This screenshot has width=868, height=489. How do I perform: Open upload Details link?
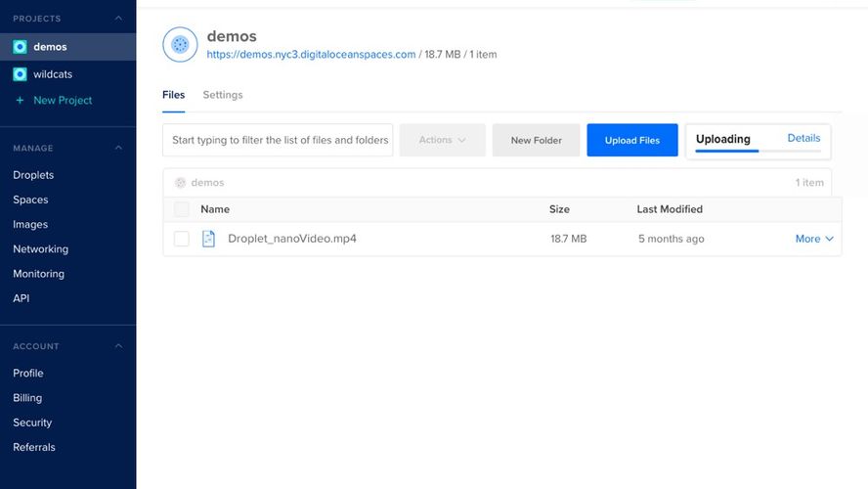803,138
